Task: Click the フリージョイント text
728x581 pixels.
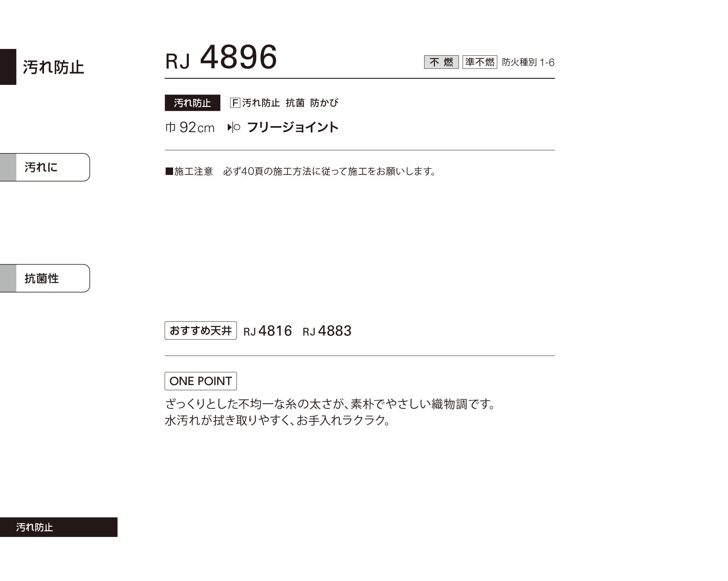Action: point(293,127)
